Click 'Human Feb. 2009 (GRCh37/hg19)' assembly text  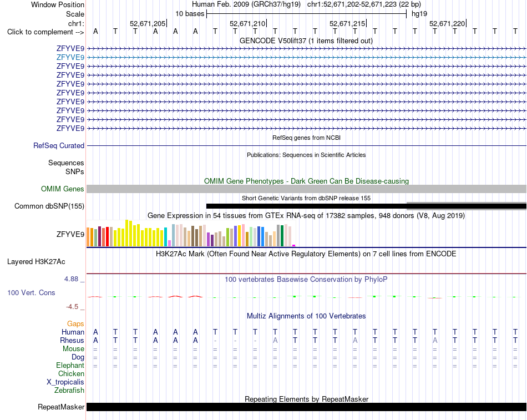click(246, 4)
